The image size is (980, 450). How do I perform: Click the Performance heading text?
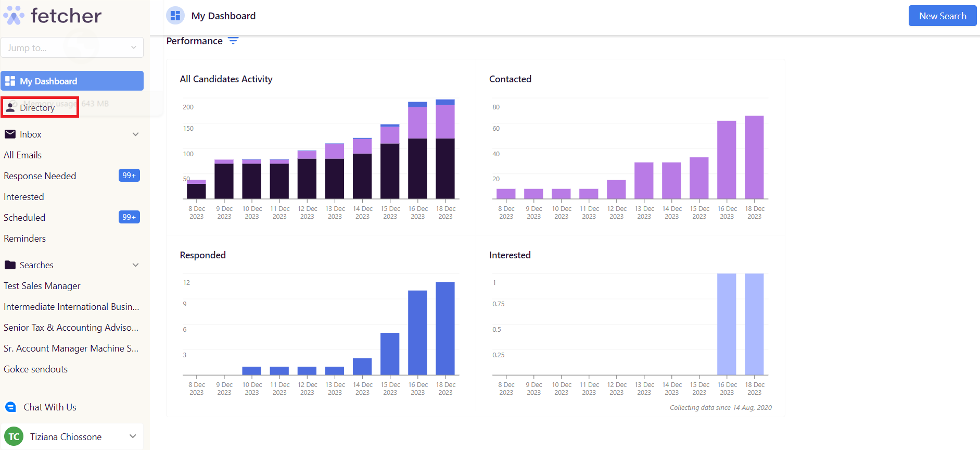click(x=194, y=41)
